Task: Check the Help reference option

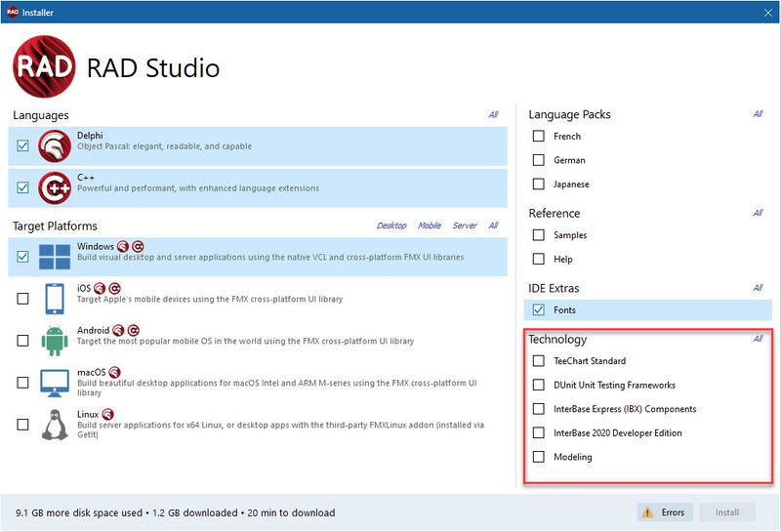Action: 539,259
